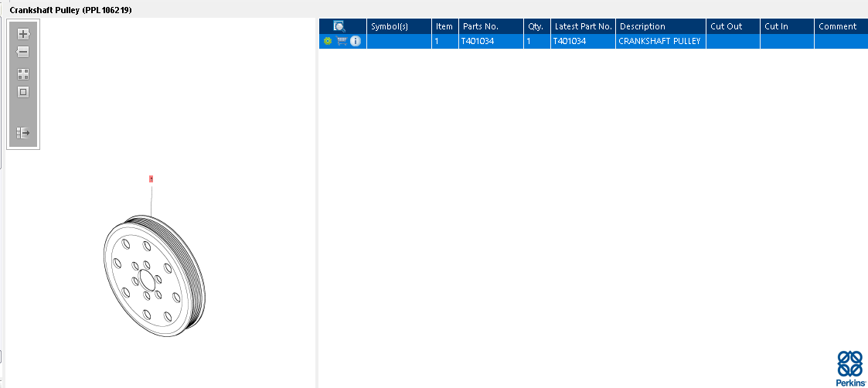Sort by Qty. column header
Image resolution: width=868 pixels, height=388 pixels.
click(x=537, y=26)
